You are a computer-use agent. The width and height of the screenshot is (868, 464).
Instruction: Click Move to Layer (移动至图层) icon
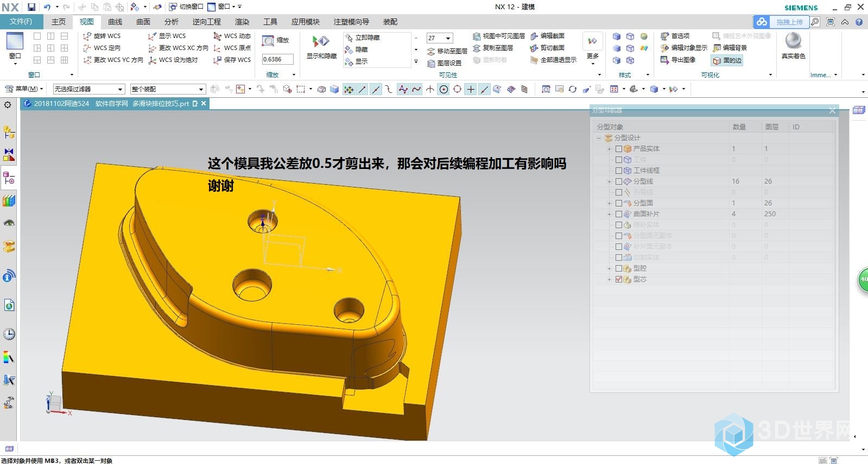431,51
